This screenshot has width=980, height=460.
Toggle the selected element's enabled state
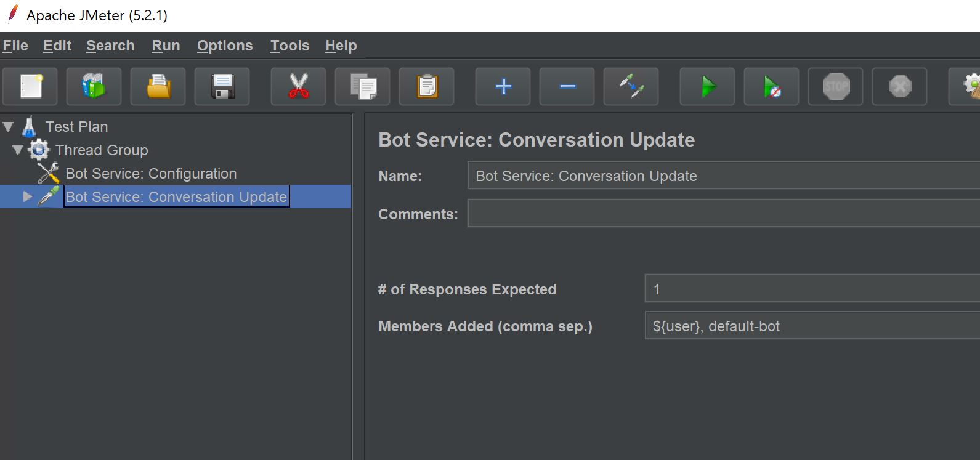click(x=631, y=87)
